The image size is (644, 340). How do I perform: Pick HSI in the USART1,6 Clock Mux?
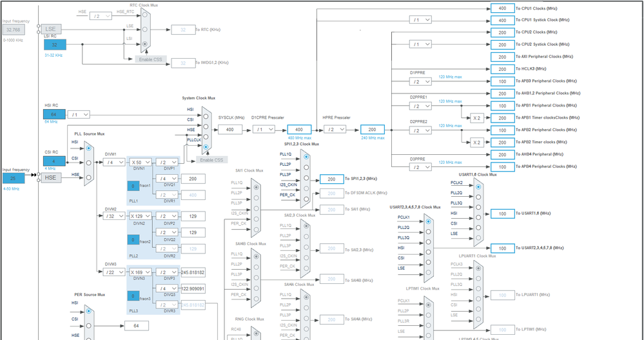[478, 217]
